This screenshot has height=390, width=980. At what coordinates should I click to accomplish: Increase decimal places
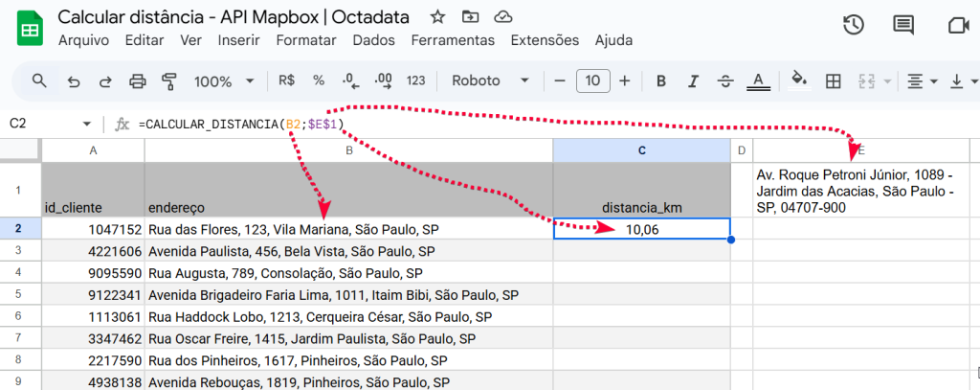click(383, 80)
